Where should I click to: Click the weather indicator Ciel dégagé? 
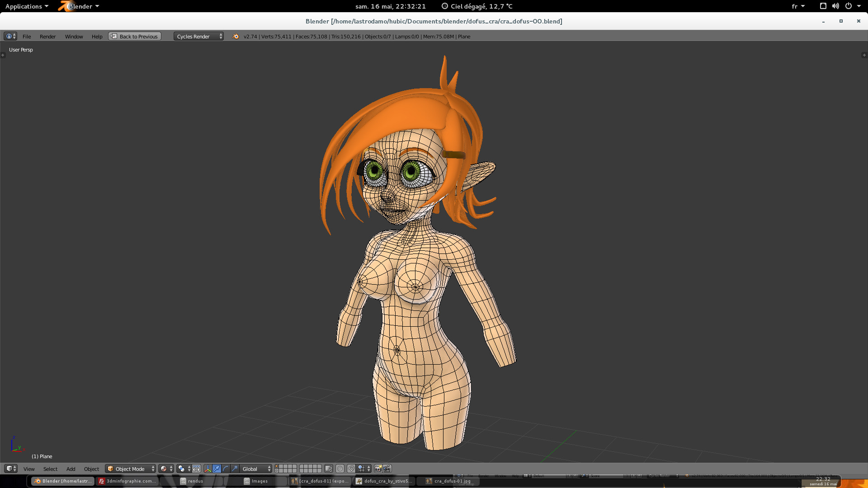(477, 6)
